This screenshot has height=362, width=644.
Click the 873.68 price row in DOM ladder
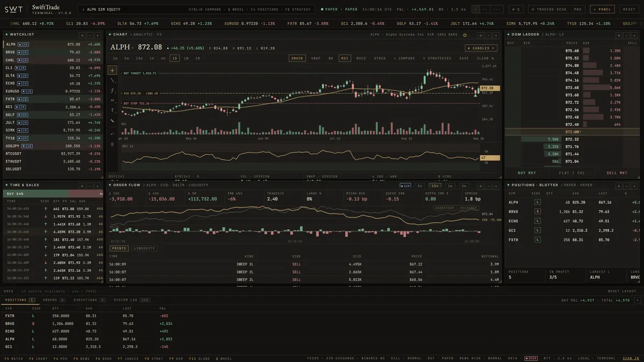[572, 87]
